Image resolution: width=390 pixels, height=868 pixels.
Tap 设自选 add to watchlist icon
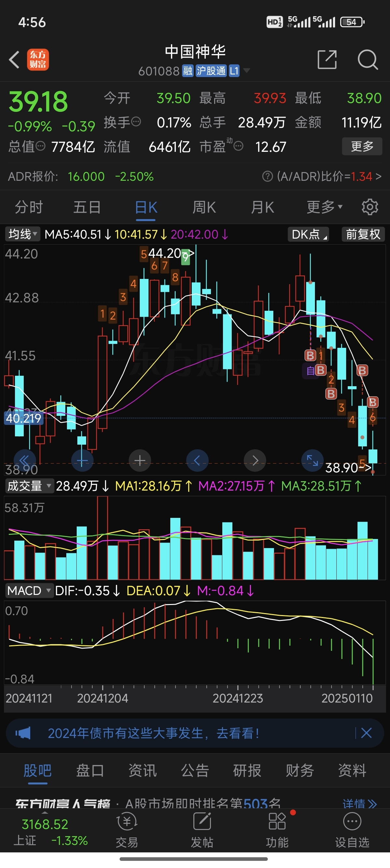[352, 831]
